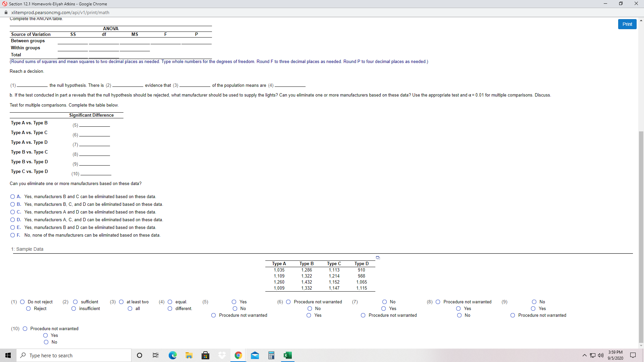The image size is (644, 362).
Task: Open Microsoft Edge from the taskbar
Action: [x=172, y=355]
